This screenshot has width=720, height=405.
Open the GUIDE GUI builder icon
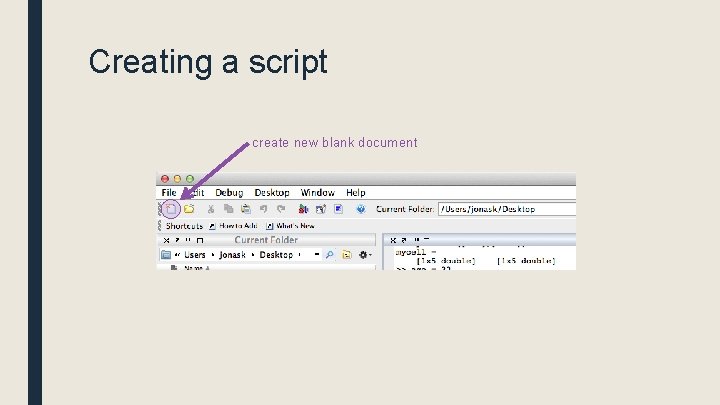point(321,209)
